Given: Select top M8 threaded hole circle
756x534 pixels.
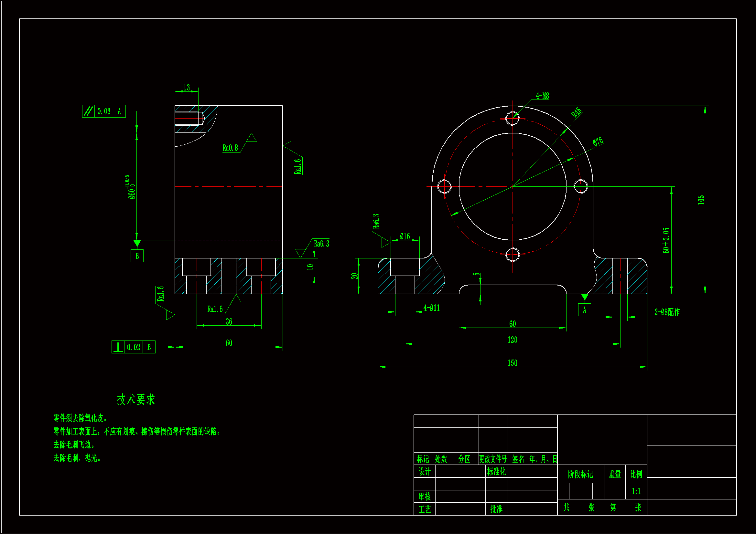Looking at the screenshot, I should click(512, 118).
